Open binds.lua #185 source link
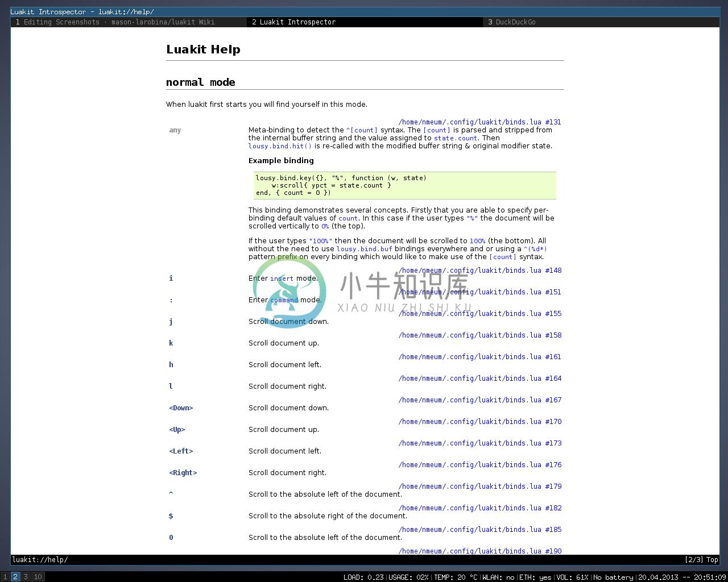The image size is (728, 582). tap(480, 530)
